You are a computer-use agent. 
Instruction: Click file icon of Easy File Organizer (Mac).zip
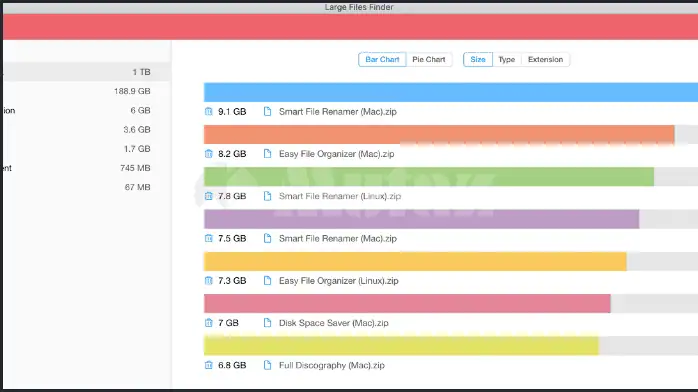[x=267, y=154]
